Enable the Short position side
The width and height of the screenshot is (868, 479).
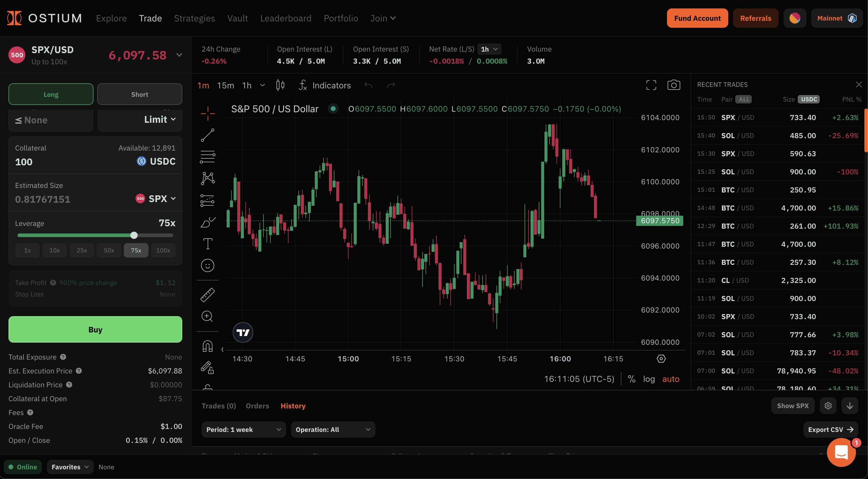(139, 94)
